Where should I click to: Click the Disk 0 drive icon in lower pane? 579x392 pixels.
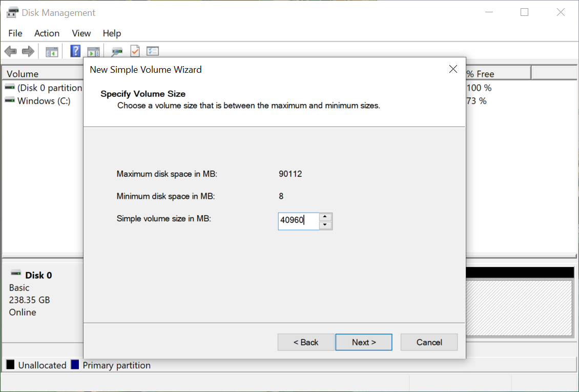click(x=16, y=273)
